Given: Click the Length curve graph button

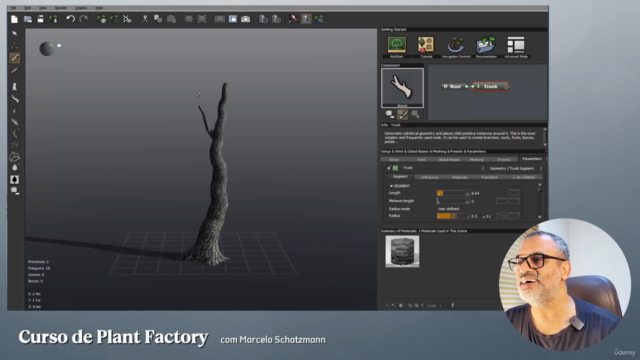Looking at the screenshot, I should (x=514, y=193).
